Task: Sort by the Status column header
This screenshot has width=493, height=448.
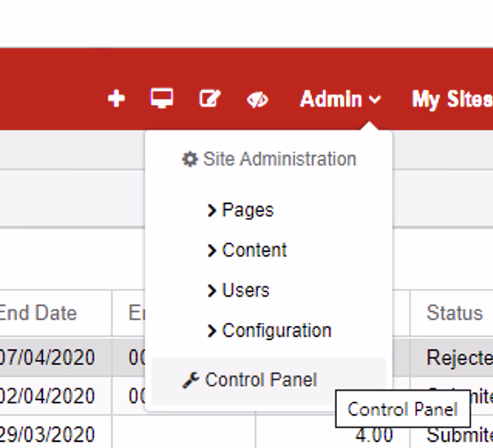Action: (454, 313)
